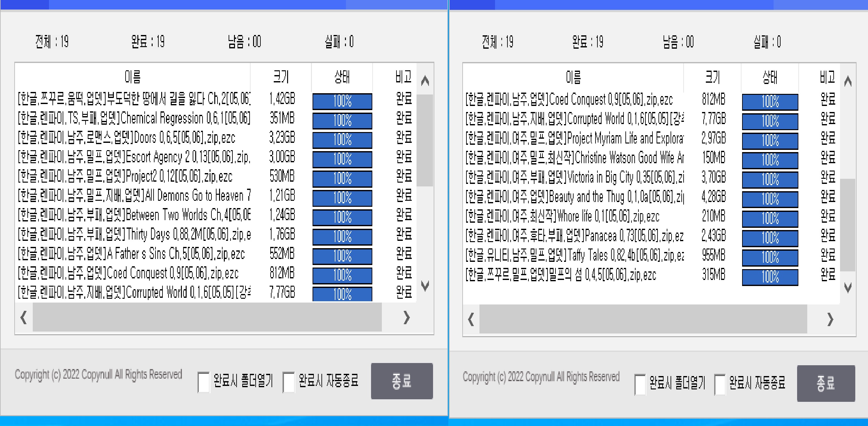Click scroll right arrow in left window
The height and width of the screenshot is (426, 868).
[407, 318]
